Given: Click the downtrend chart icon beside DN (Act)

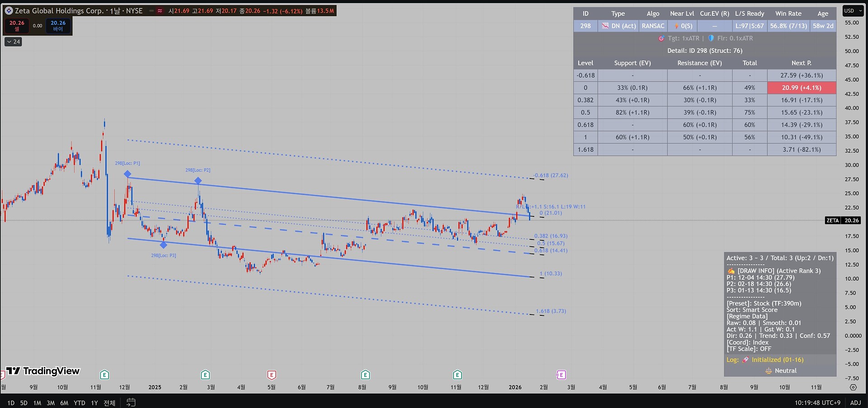Looking at the screenshot, I should click(605, 26).
